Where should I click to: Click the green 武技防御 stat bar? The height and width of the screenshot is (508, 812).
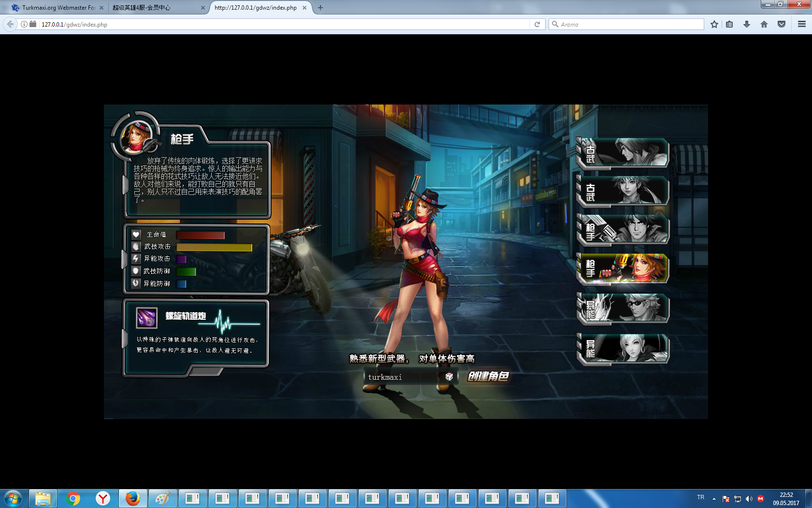tap(186, 271)
